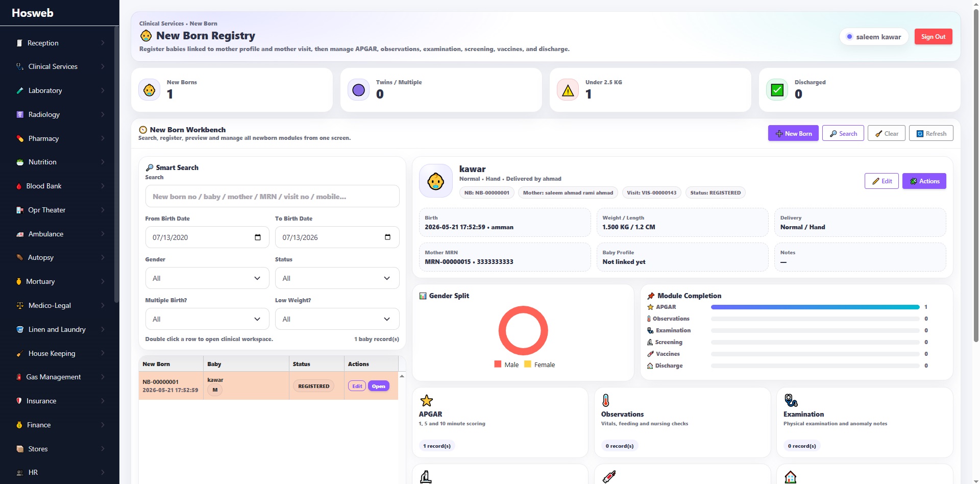Screen dimensions: 980x484
Task: Click the Radiology sidebar icon
Action: pyautogui.click(x=20, y=114)
